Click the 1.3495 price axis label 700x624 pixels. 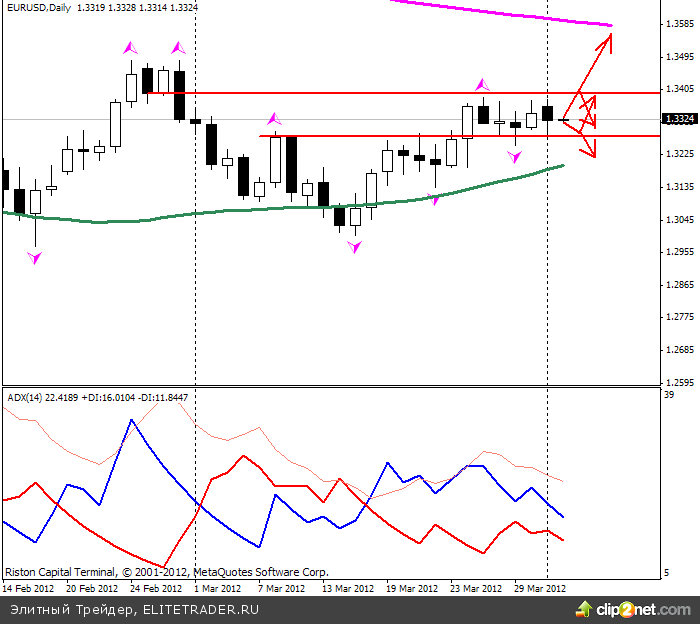click(x=679, y=57)
